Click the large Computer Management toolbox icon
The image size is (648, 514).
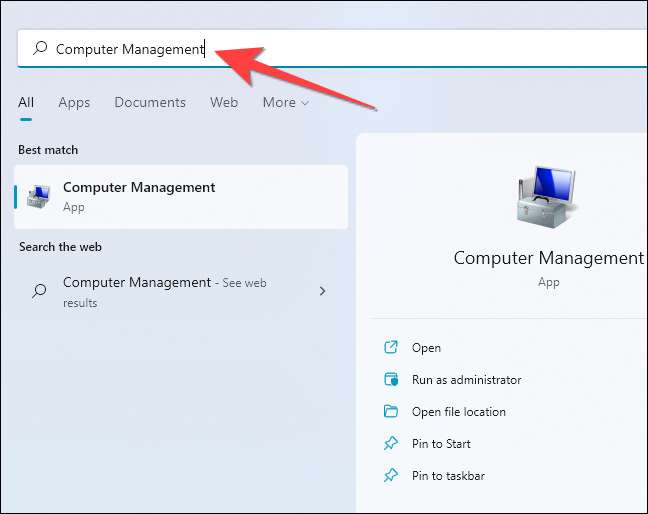pyautogui.click(x=548, y=198)
